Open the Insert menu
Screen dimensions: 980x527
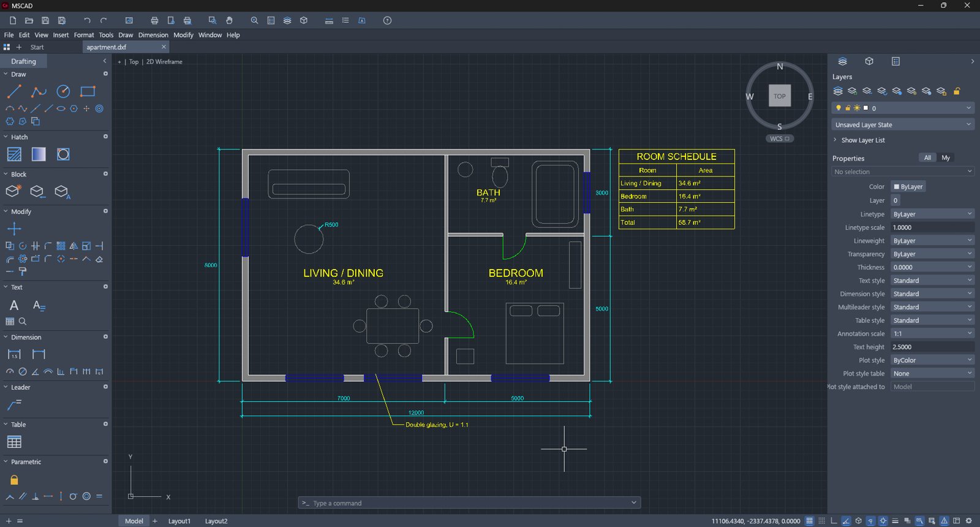tap(61, 35)
